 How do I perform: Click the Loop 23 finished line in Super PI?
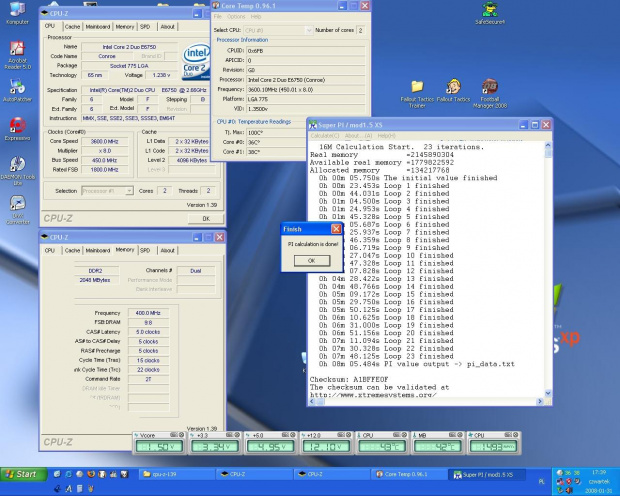[x=386, y=356]
